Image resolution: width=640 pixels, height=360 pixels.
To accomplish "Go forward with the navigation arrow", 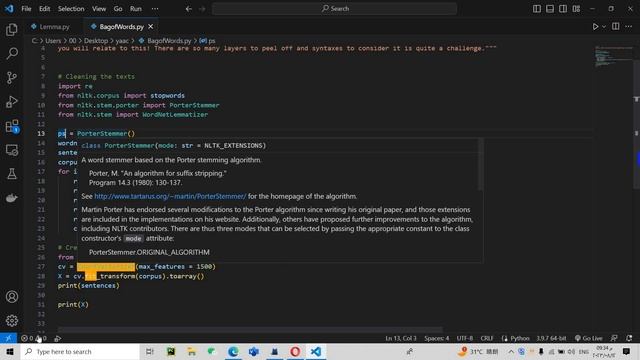I will (202, 9).
